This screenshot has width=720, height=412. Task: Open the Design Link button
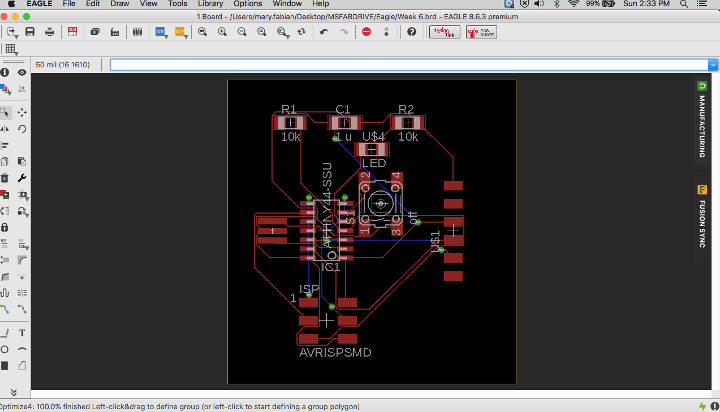[x=444, y=32]
